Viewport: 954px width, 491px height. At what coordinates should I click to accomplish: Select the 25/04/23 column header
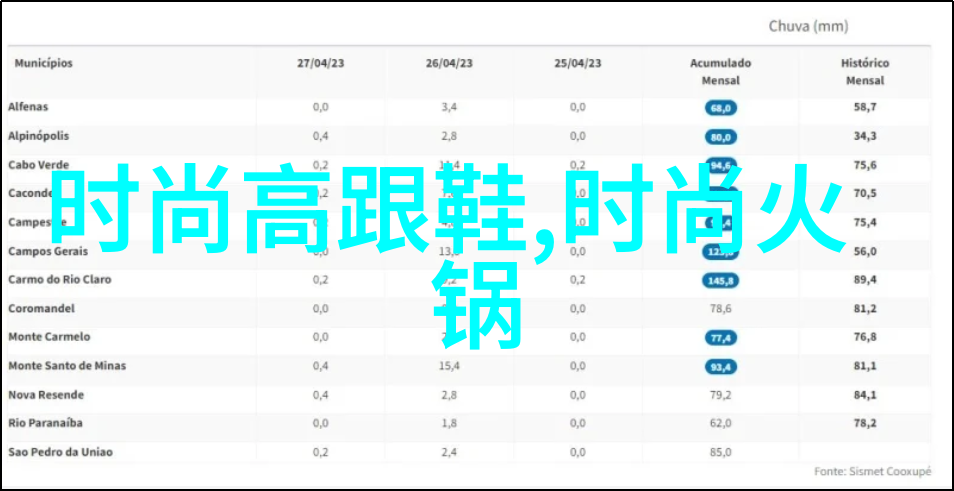pyautogui.click(x=578, y=63)
